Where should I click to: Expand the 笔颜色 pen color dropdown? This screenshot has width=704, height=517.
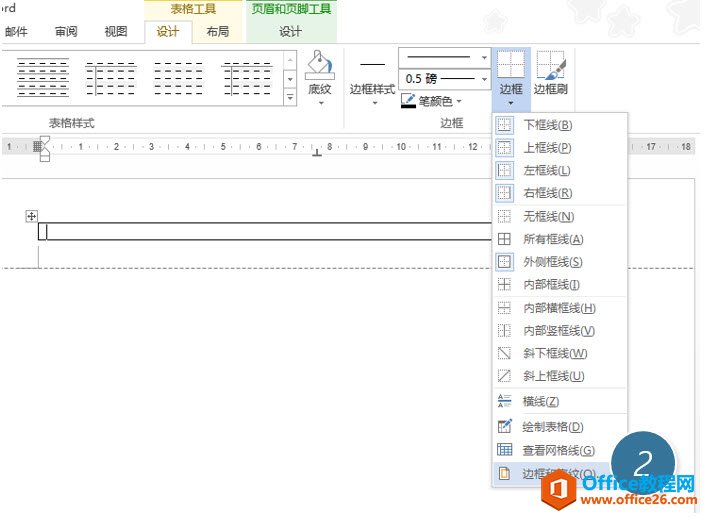coord(459,101)
